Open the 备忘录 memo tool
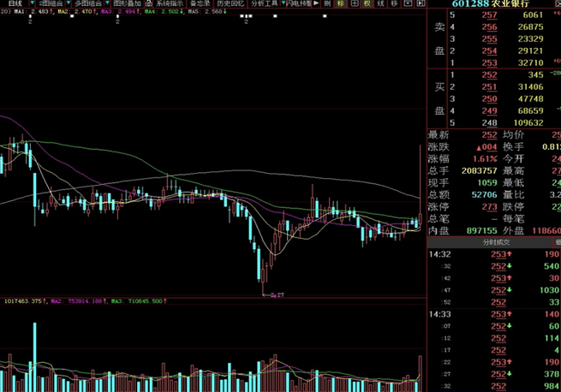This screenshot has height=392, width=561. click(200, 3)
